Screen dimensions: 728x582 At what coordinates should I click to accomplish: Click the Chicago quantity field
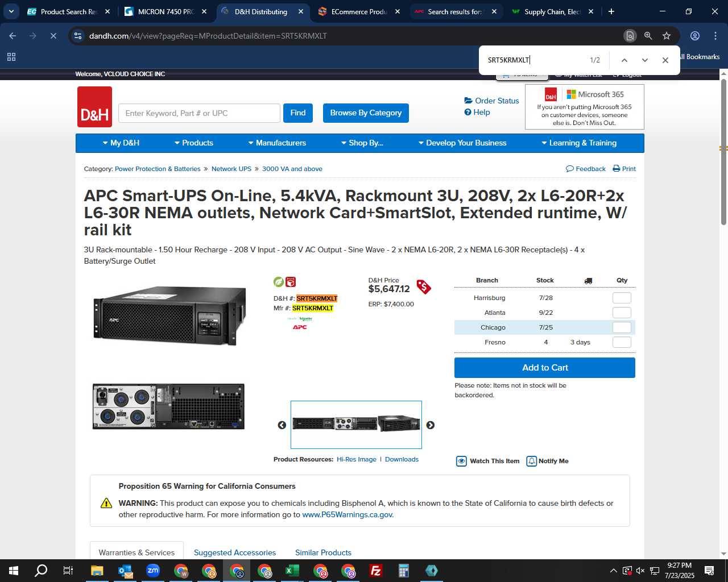622,327
